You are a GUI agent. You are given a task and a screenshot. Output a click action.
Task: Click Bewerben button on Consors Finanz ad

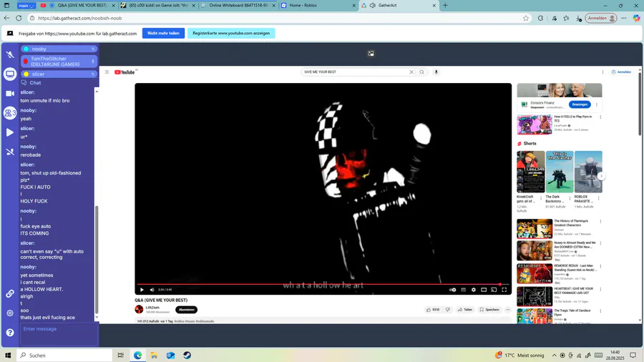(x=580, y=104)
